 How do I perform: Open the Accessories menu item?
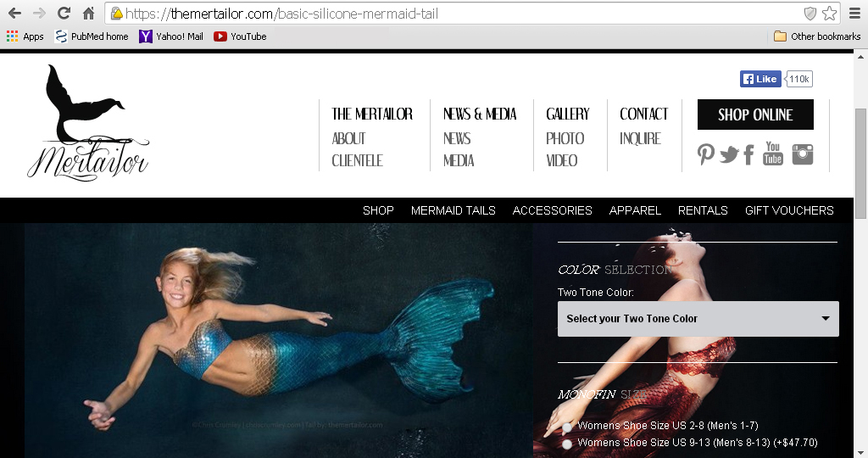[x=552, y=210]
